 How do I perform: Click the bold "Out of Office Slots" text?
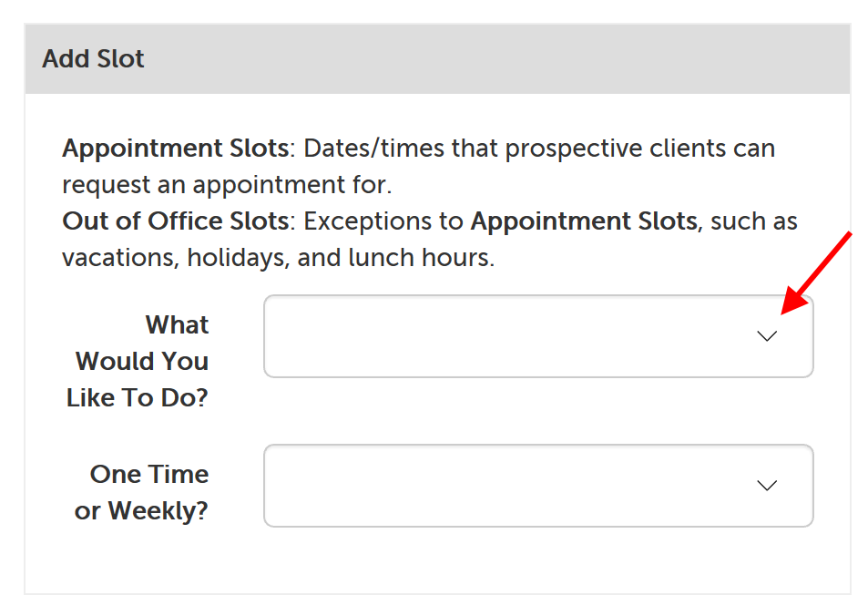[174, 221]
